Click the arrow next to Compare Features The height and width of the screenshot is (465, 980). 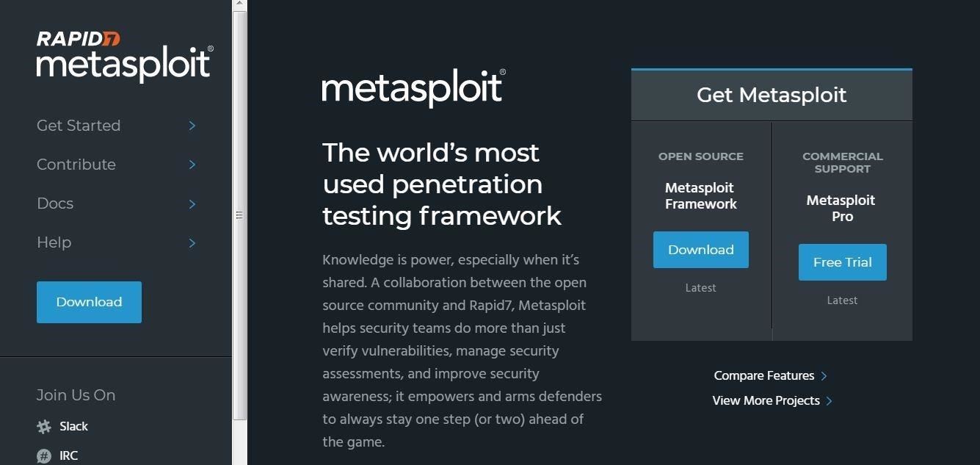(824, 376)
